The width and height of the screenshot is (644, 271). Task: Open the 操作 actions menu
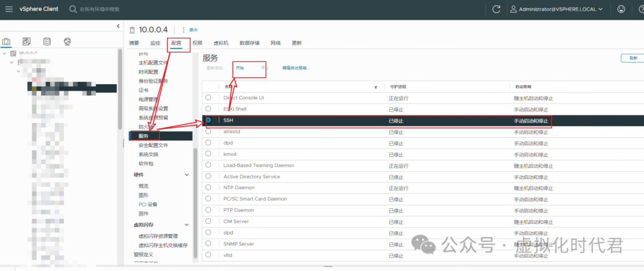[190, 30]
